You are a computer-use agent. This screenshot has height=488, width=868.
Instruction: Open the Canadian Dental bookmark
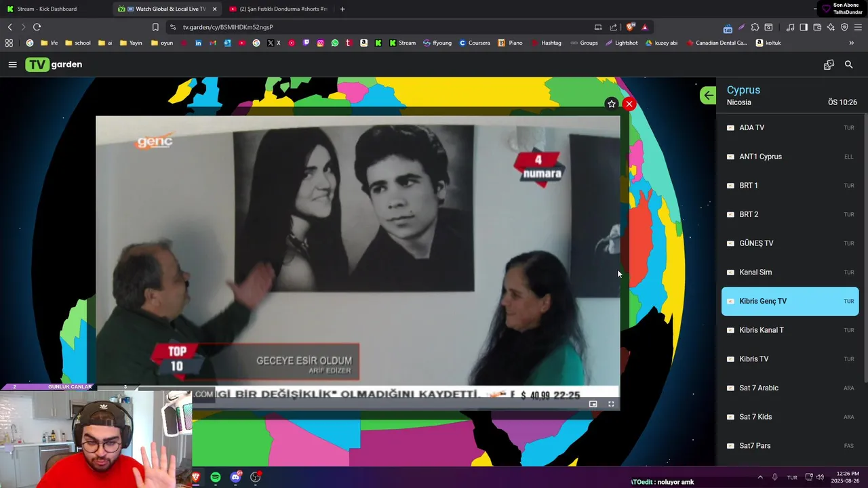coord(717,43)
